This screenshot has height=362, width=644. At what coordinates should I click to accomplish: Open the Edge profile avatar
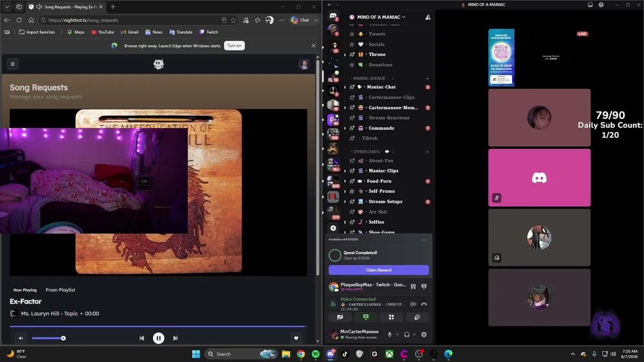click(x=270, y=20)
